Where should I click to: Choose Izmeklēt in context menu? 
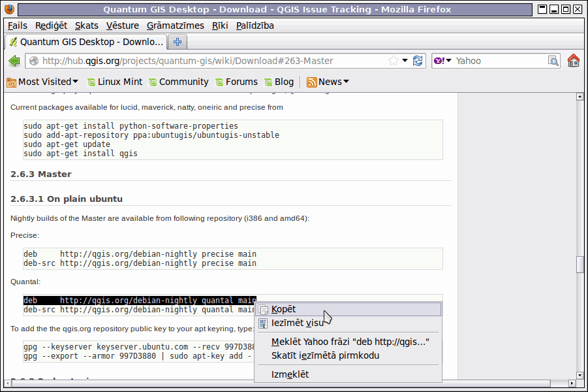click(348, 374)
